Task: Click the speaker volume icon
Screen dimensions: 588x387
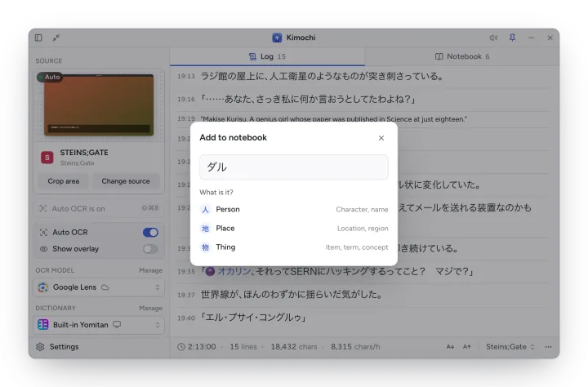Action: 493,38
